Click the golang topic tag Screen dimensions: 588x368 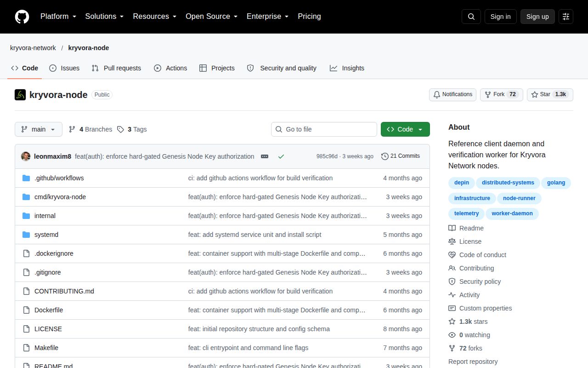point(556,183)
